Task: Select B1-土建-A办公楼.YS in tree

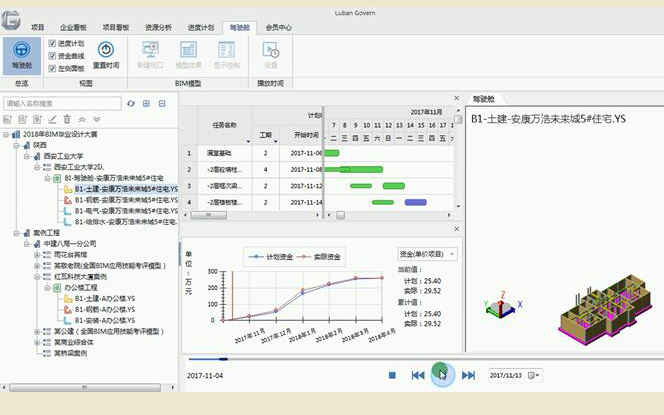Action: [105, 299]
